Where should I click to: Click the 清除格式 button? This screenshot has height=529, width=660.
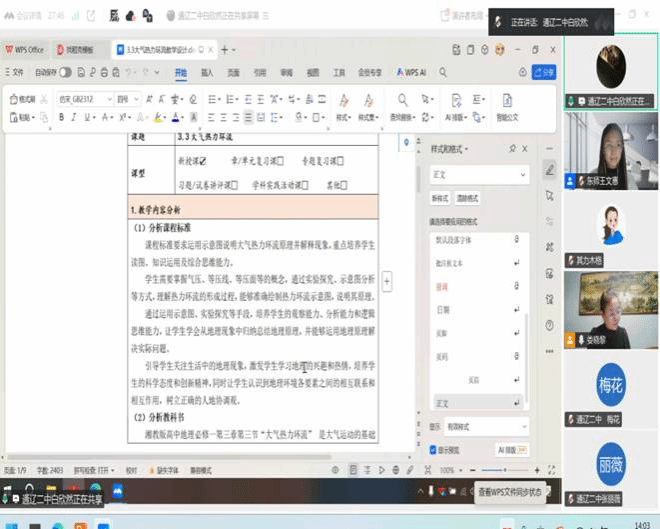470,198
